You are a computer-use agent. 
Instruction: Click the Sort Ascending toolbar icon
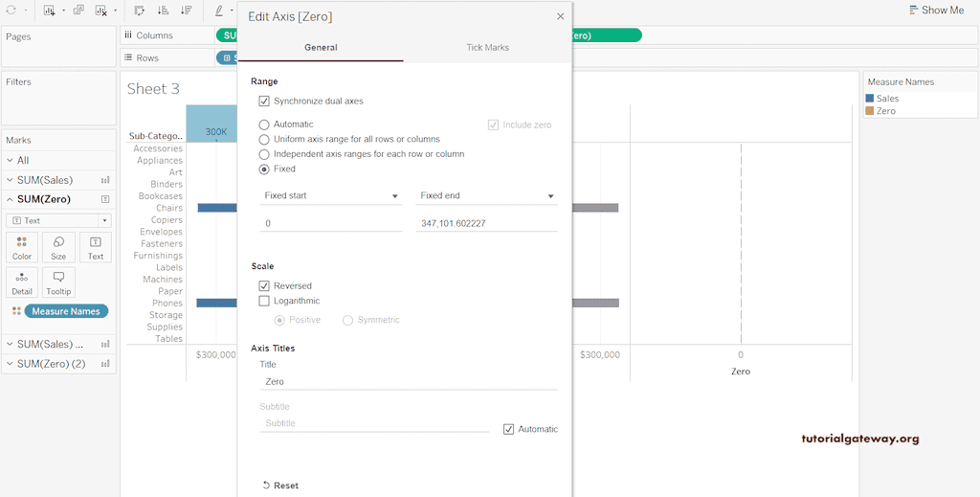point(163,11)
